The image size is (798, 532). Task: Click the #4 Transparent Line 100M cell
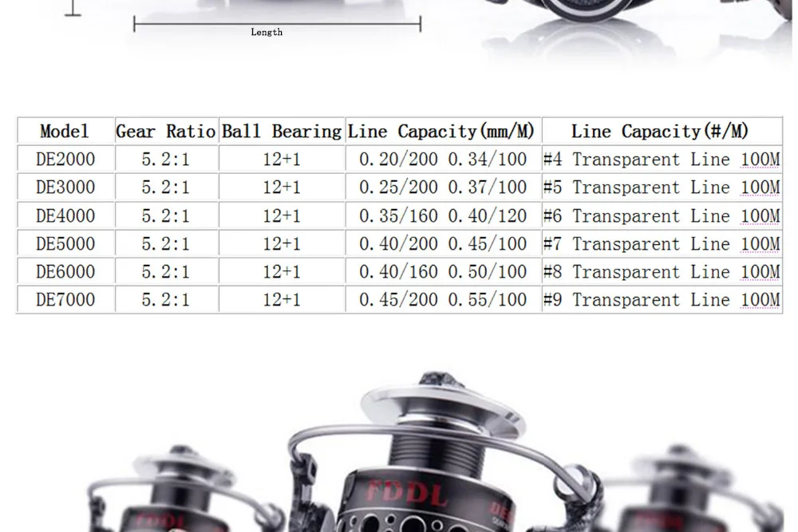tap(662, 159)
